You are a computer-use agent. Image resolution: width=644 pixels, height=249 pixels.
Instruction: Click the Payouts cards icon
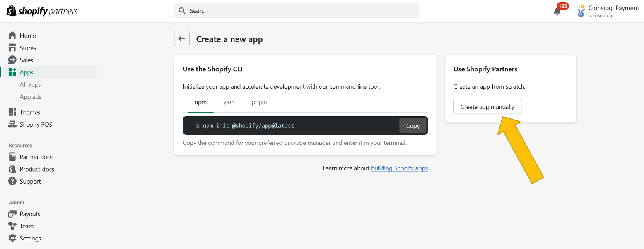(x=12, y=214)
